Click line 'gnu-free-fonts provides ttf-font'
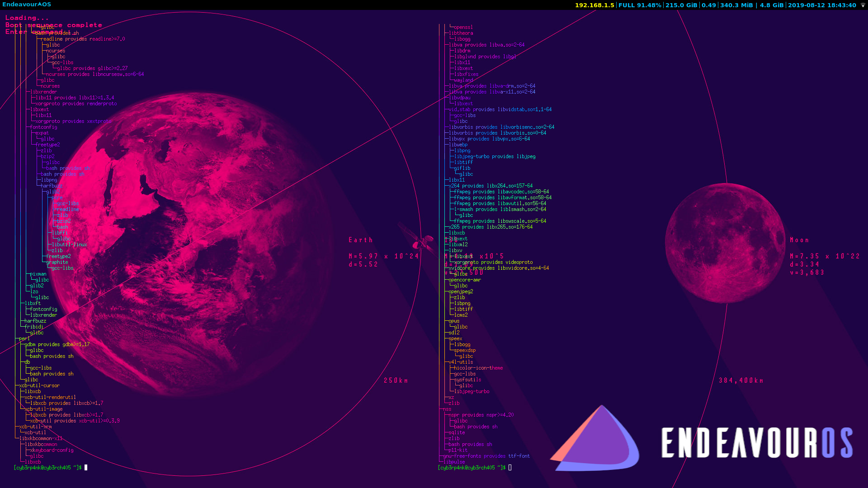The height and width of the screenshot is (488, 868). coord(486,456)
